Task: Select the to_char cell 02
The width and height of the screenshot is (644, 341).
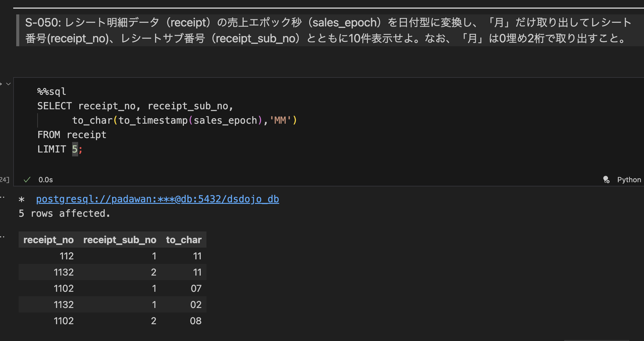Action: [x=196, y=304]
